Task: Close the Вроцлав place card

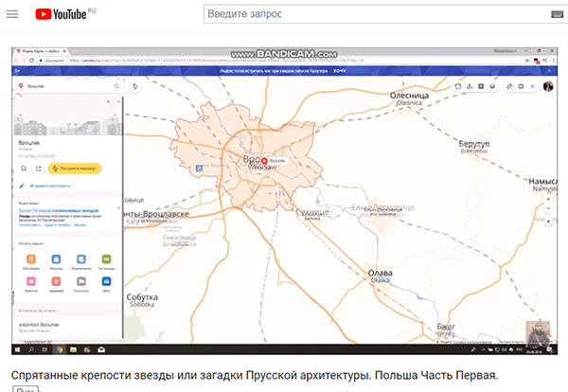Action: [108, 102]
